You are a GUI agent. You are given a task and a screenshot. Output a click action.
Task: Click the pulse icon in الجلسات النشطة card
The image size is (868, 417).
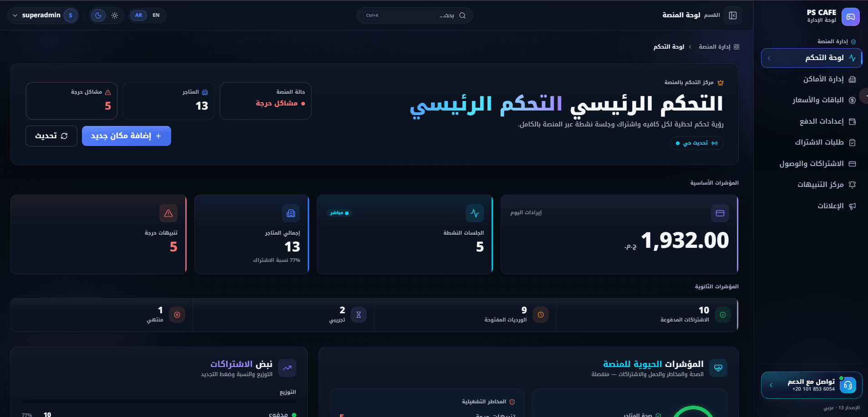[475, 213]
